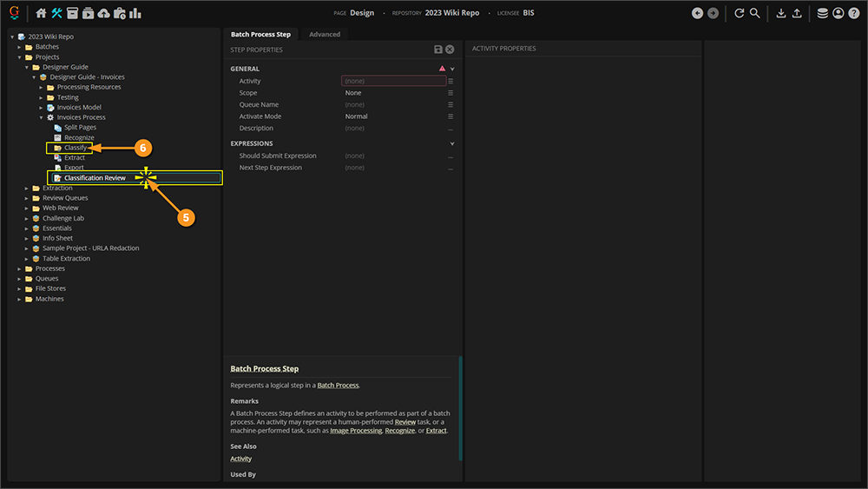Viewport: 868px width, 489px height.
Task: Click the cancel icon beside Step Properties save
Action: click(x=450, y=50)
